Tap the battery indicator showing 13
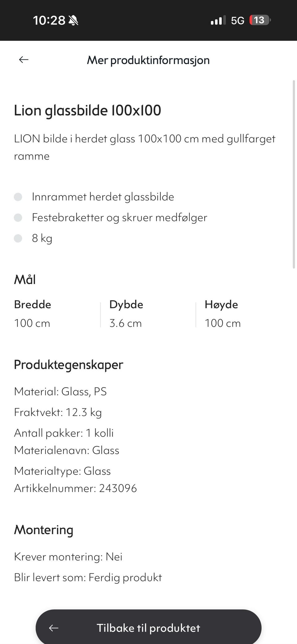The height and width of the screenshot is (644, 297). coord(259,20)
